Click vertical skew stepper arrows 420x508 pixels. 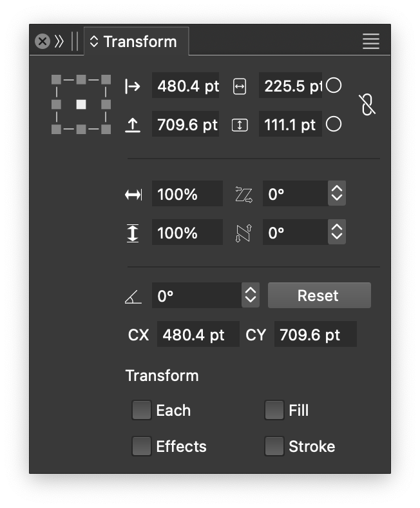tap(336, 232)
